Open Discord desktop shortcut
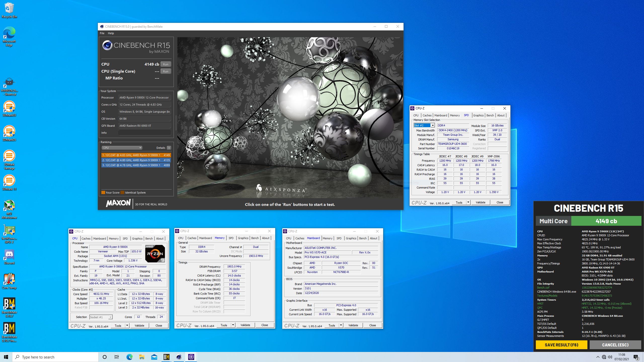 point(9,256)
